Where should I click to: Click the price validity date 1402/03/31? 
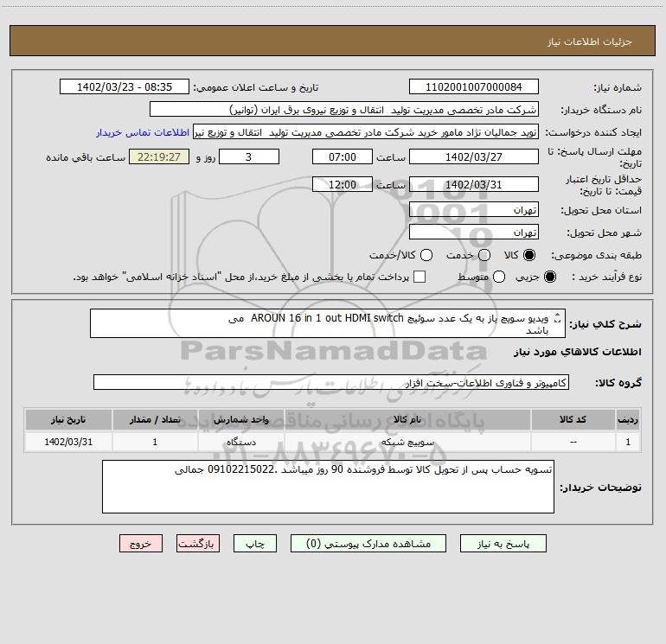pyautogui.click(x=474, y=185)
